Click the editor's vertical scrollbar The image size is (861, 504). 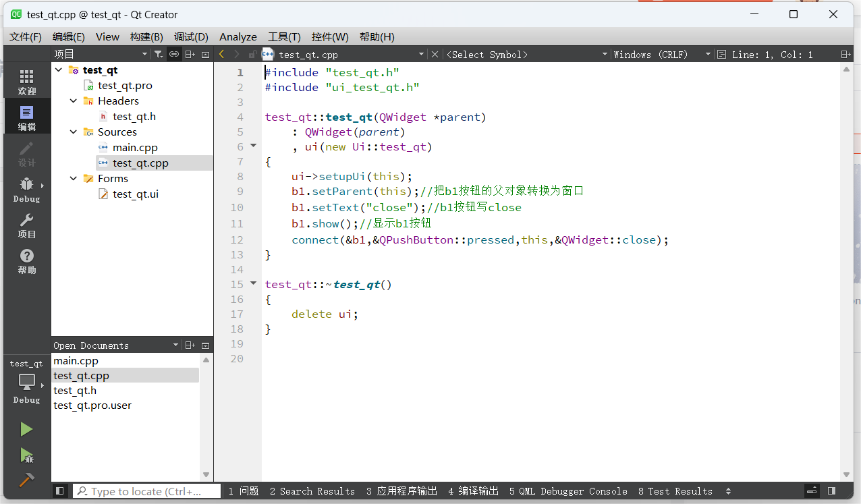[x=847, y=270]
